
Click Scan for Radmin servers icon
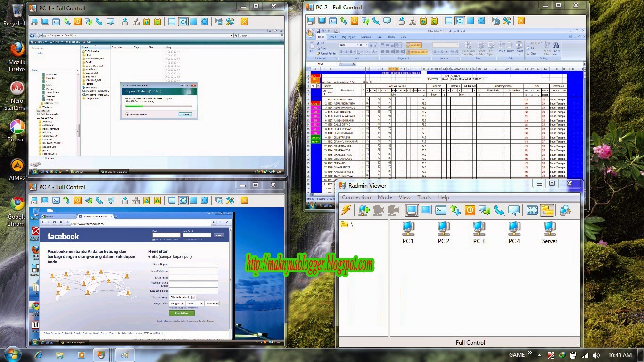point(565,210)
